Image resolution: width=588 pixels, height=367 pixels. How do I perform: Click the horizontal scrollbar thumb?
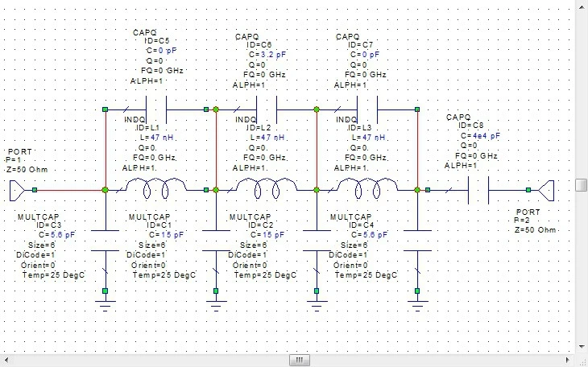300,361
